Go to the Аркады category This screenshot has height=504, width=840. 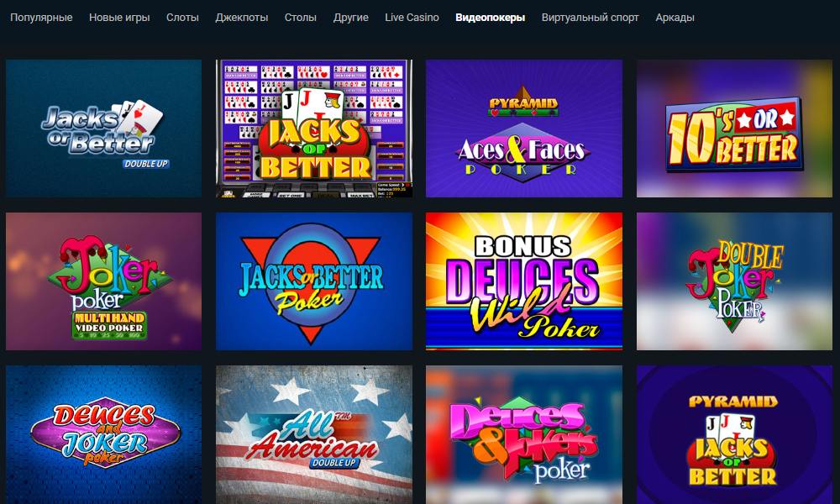tap(675, 18)
